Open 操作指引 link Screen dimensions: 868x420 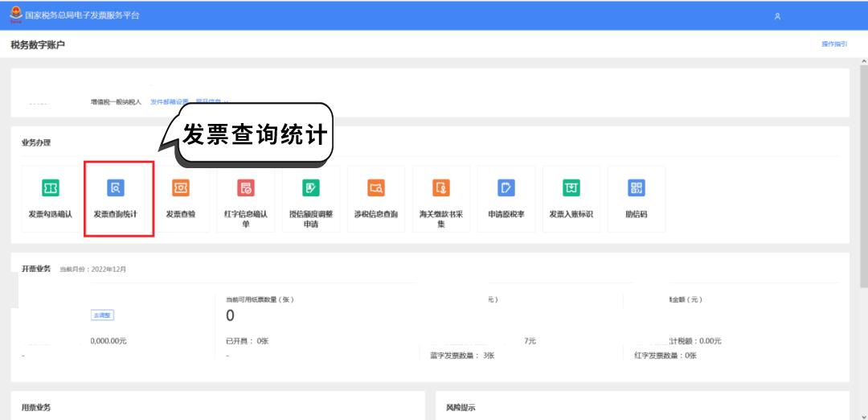coord(833,44)
